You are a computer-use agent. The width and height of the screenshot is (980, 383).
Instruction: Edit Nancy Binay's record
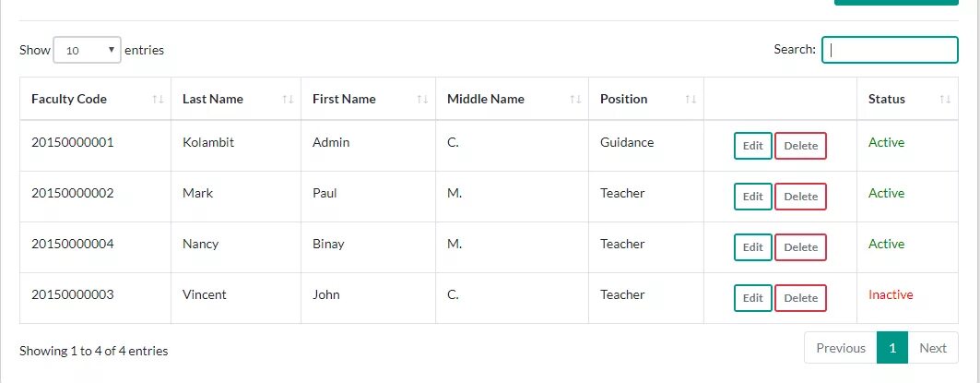[x=753, y=247]
